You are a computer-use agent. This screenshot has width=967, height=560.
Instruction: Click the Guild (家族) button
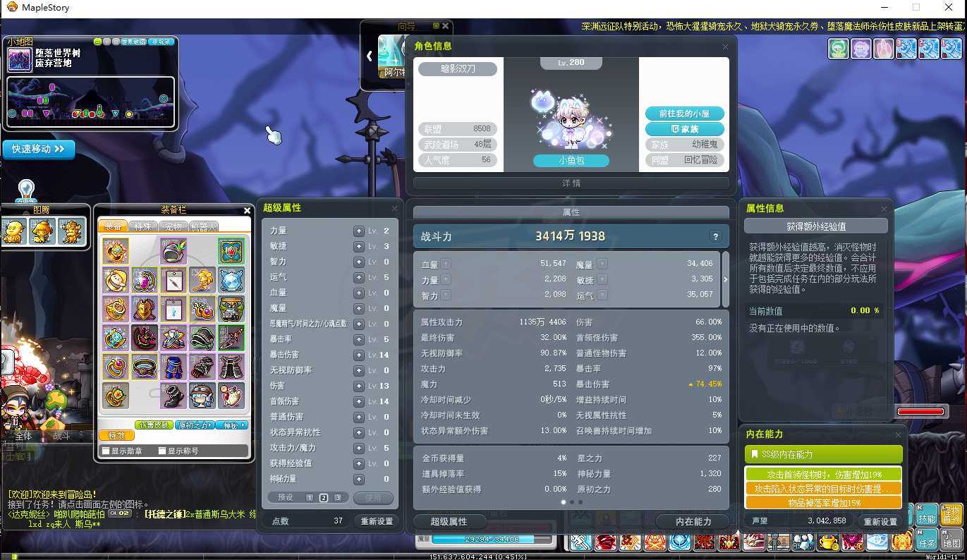684,129
